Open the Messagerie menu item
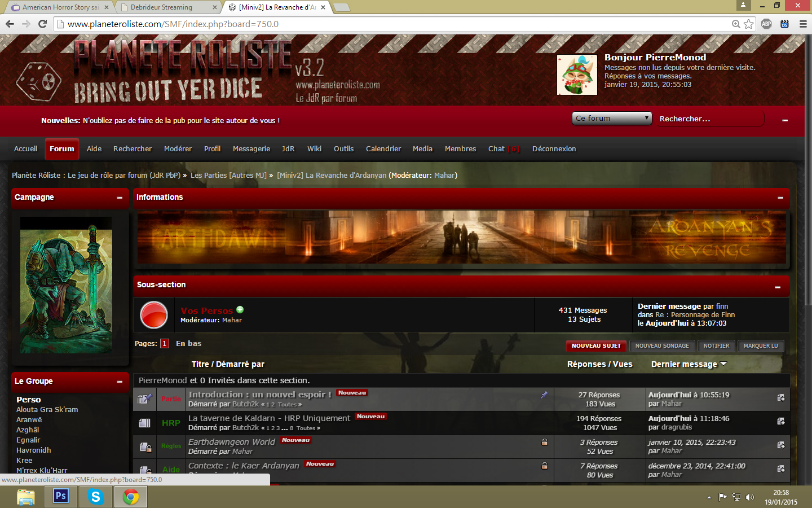812x508 pixels. [251, 149]
